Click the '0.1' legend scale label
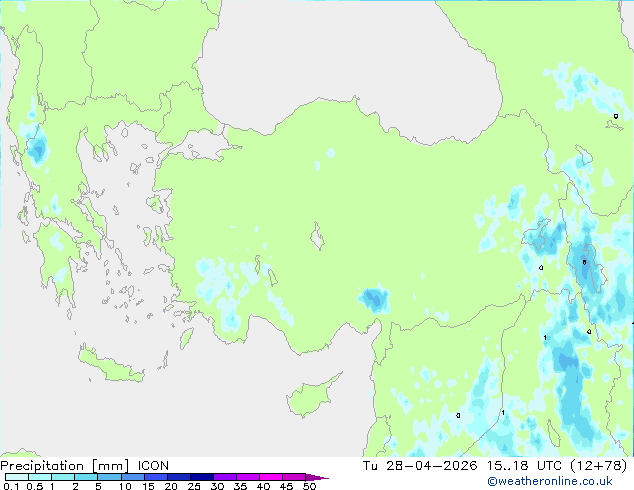 [x=11, y=486]
